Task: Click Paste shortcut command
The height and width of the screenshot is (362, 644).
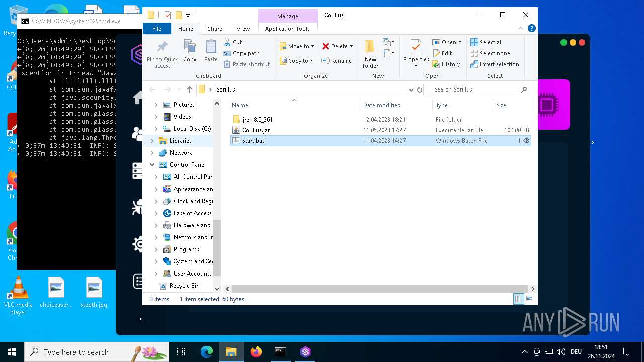Action: point(247,64)
